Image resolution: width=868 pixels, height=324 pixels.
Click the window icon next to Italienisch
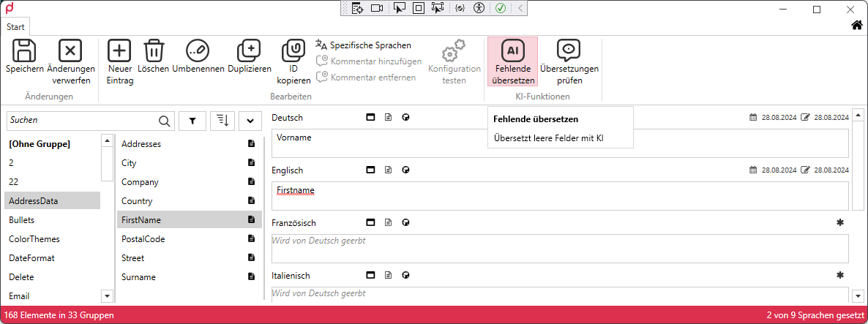[371, 275]
